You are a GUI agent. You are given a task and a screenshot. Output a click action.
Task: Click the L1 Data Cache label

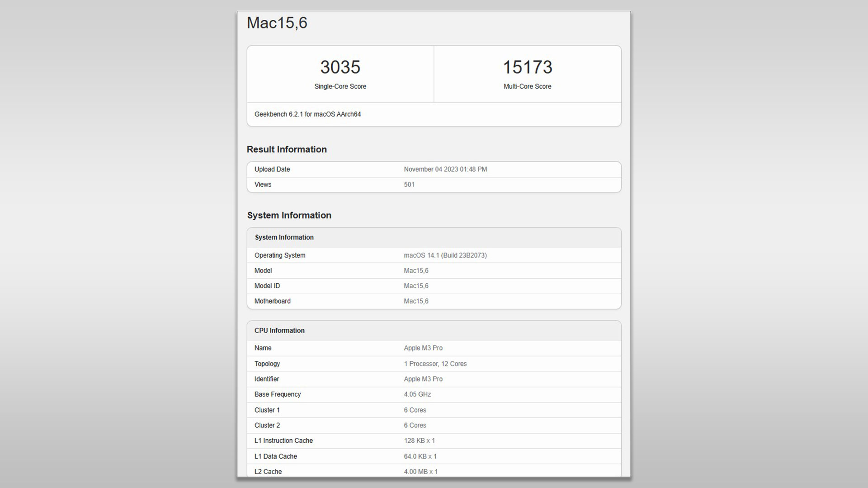(276, 456)
